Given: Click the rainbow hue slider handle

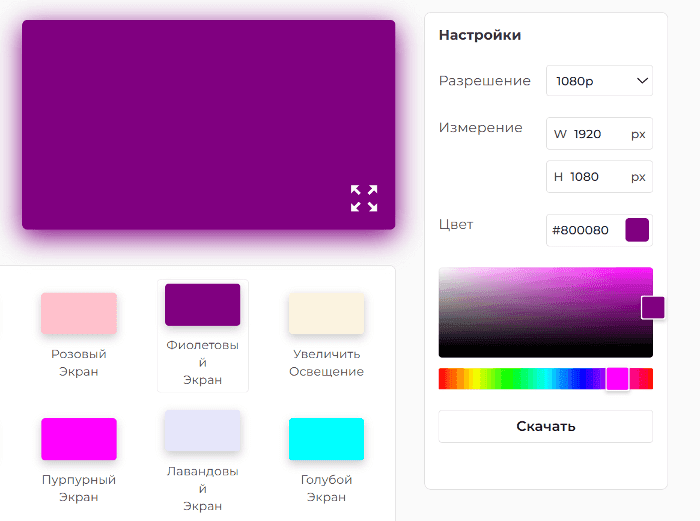Looking at the screenshot, I should [x=618, y=379].
